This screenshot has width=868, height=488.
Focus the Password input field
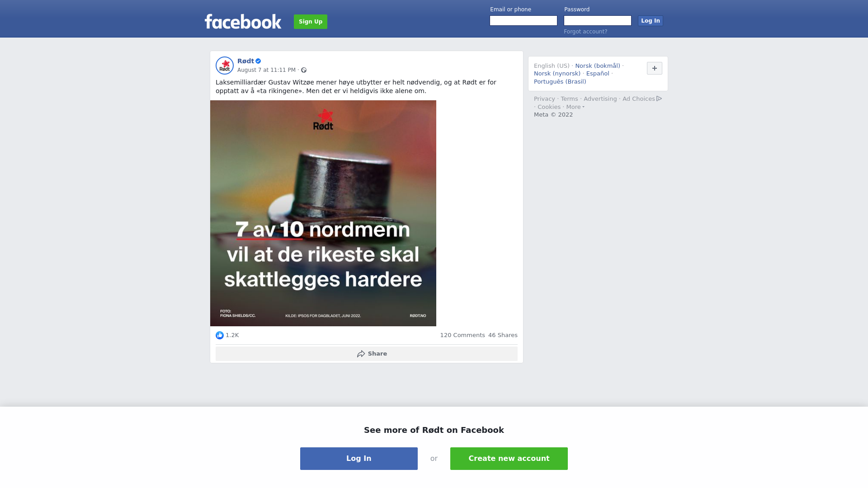click(598, 21)
